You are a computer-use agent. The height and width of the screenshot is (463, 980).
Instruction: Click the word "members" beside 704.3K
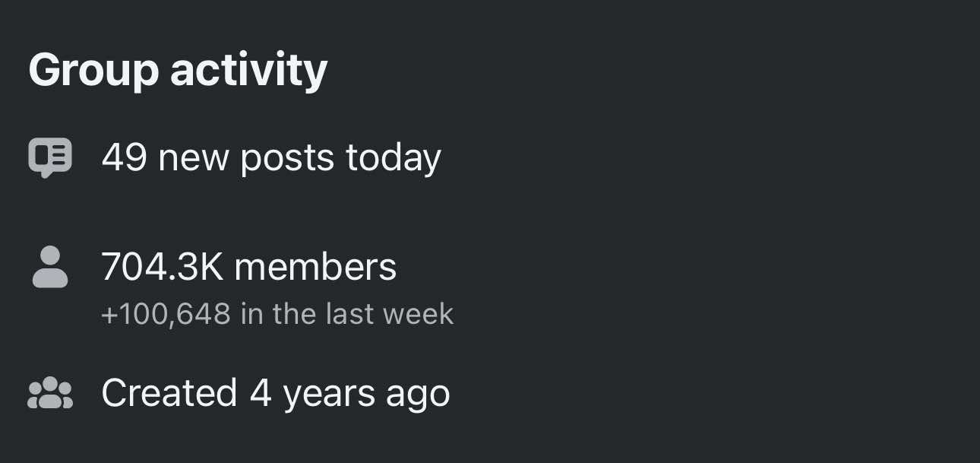315,267
